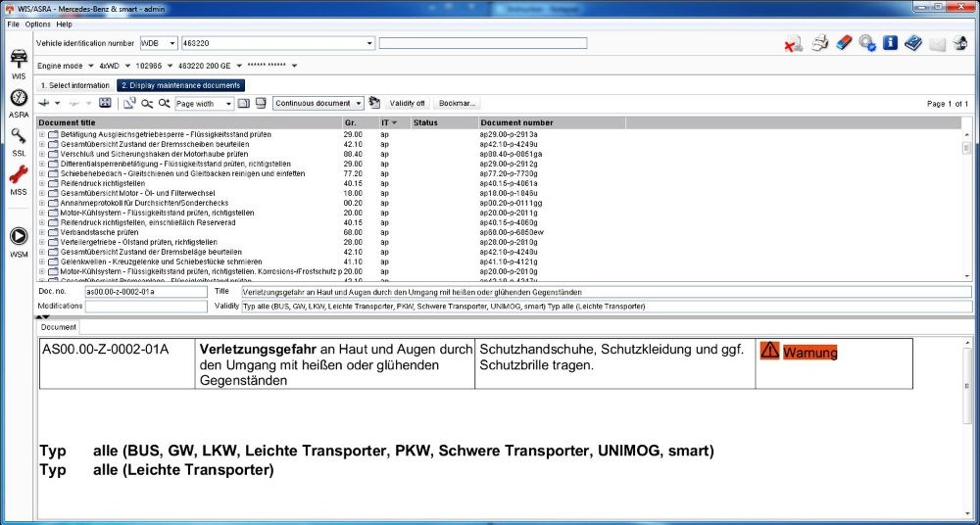Screen dimensions: 980x525
Task: Click the Bookmar... button
Action: 457,103
